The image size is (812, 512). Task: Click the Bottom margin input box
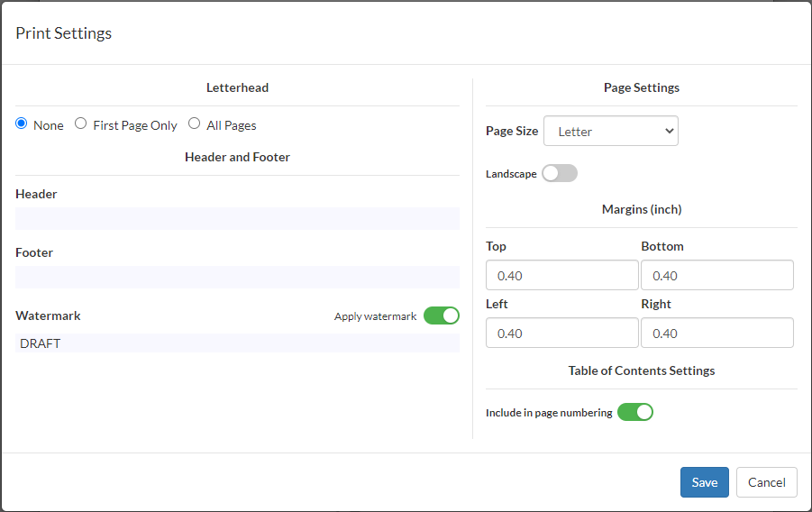coord(716,276)
